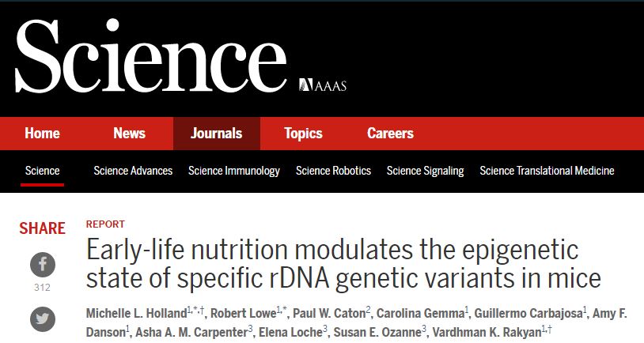Switch to Science Advances journal

point(133,171)
